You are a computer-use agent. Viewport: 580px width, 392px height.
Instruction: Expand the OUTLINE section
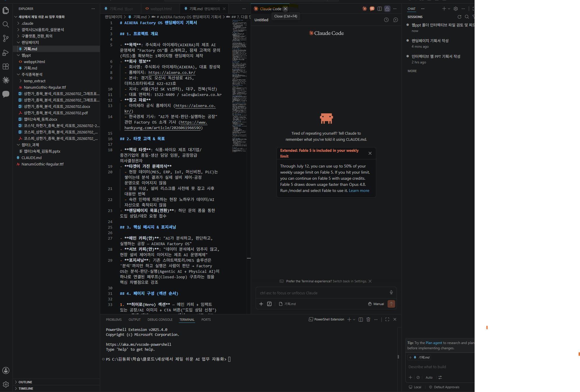[25, 382]
